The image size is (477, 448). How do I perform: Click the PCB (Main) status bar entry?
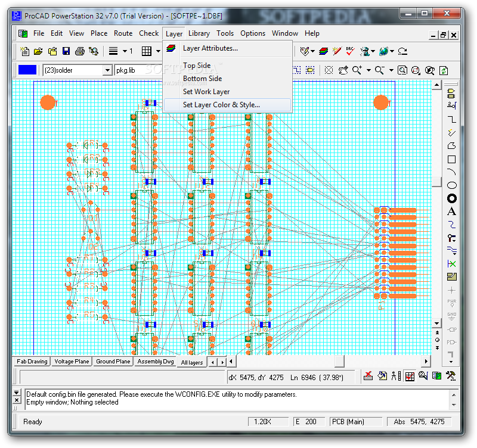coord(355,422)
